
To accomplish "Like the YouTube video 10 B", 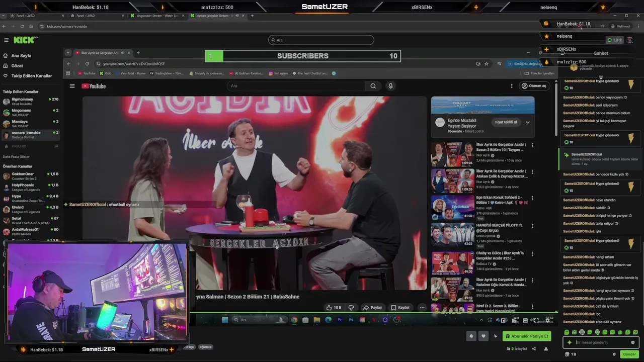I will 334,307.
